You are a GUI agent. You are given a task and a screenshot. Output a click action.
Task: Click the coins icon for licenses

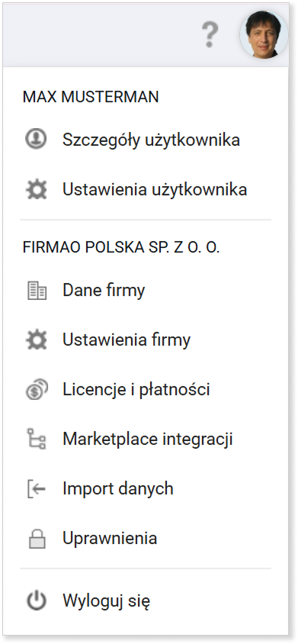[37, 389]
